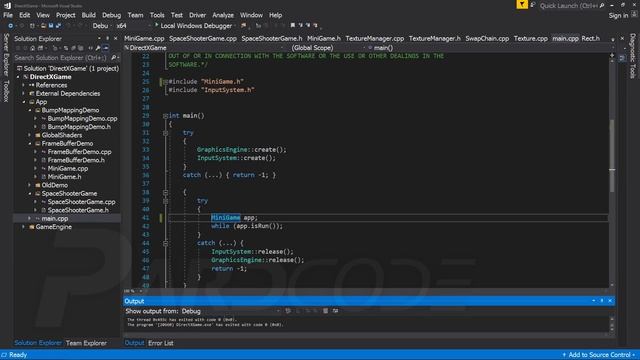
Task: Pin the Solution Explorer panel with auto-hide icon
Action: click(108, 38)
